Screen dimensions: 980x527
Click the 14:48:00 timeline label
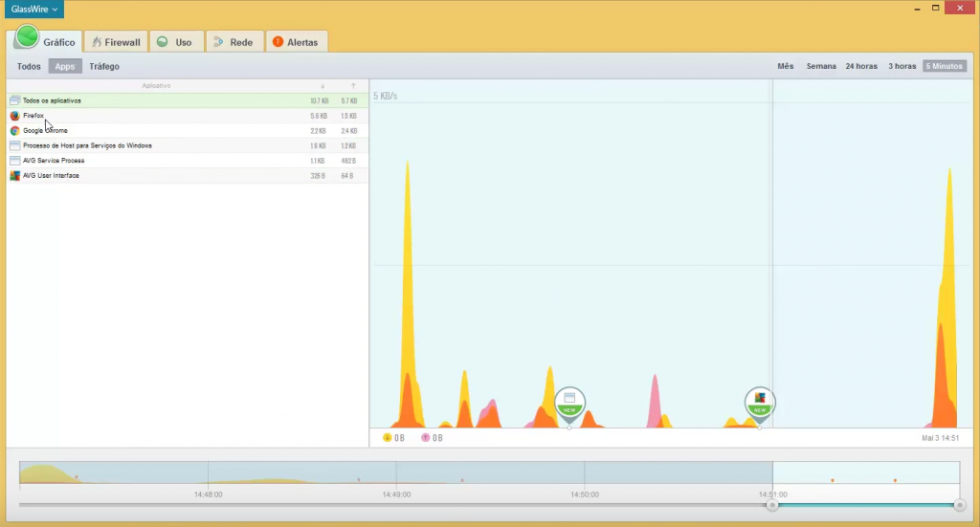[x=208, y=494]
